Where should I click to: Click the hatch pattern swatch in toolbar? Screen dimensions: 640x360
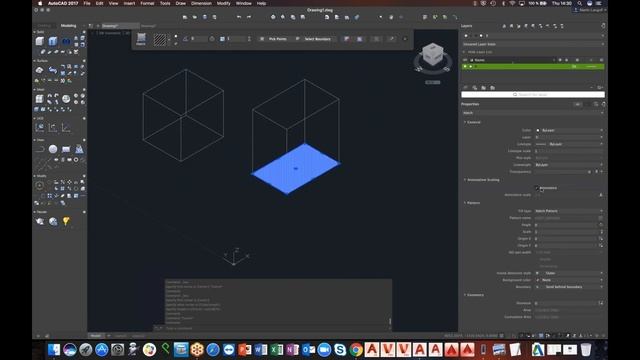tap(160, 39)
